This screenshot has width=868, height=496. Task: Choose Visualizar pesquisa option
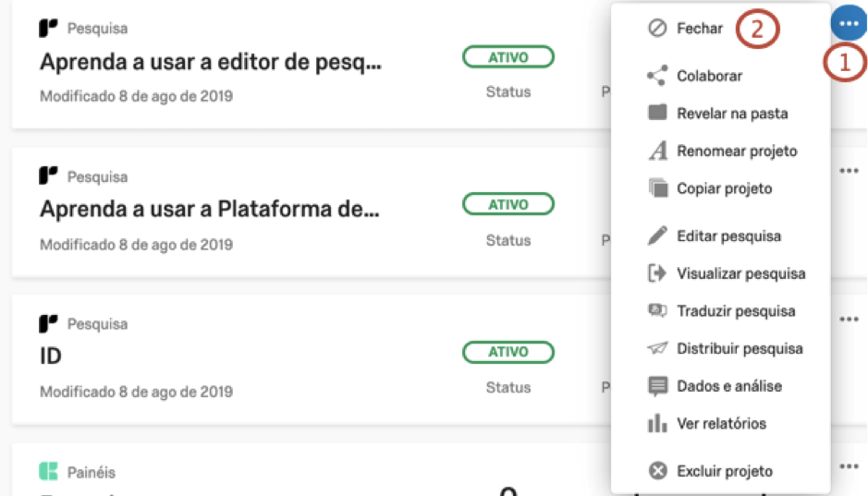pyautogui.click(x=740, y=273)
